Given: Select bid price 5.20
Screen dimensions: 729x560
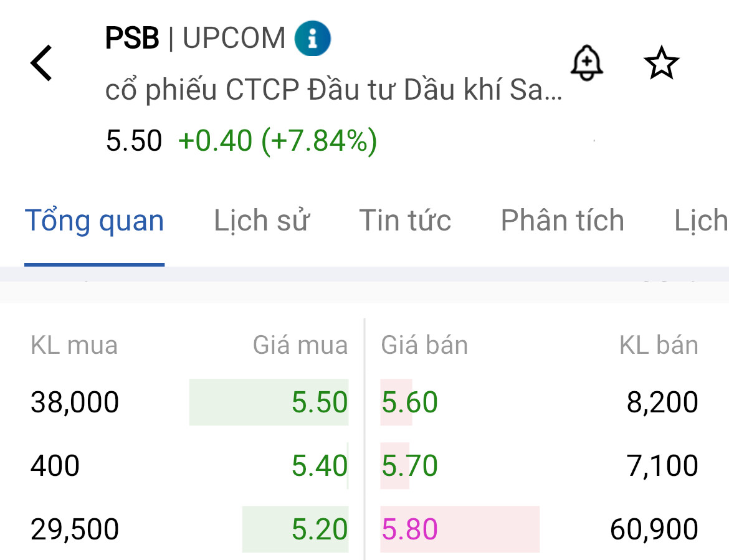Looking at the screenshot, I should (320, 529).
